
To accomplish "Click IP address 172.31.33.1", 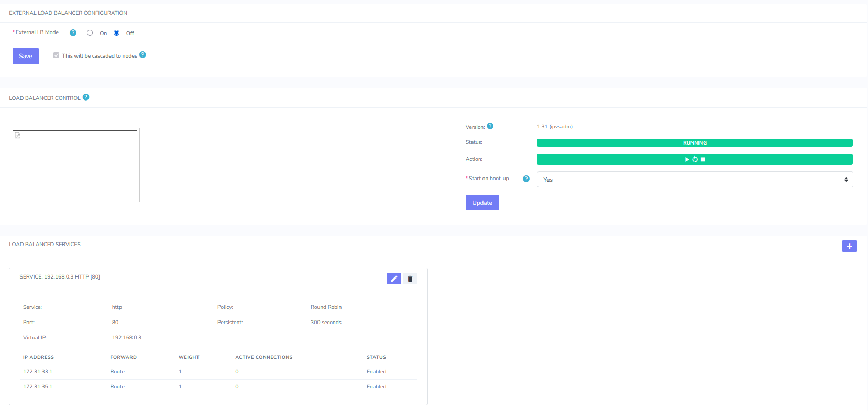I will tap(38, 372).
